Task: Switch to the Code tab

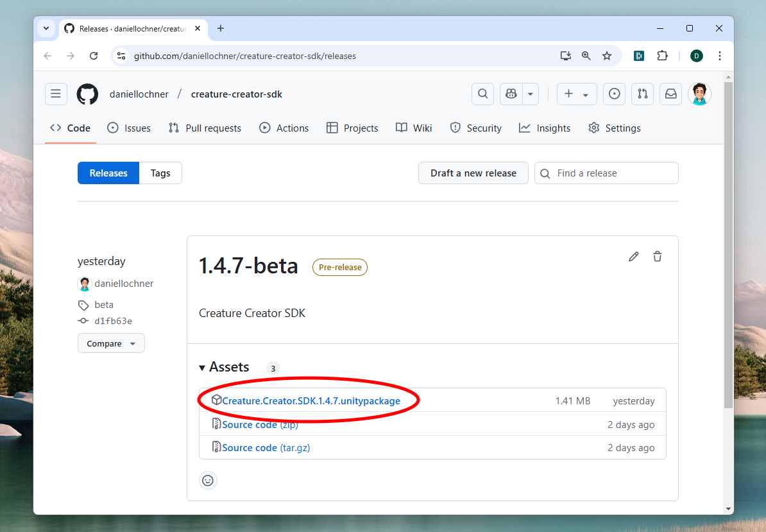Action: coord(71,128)
